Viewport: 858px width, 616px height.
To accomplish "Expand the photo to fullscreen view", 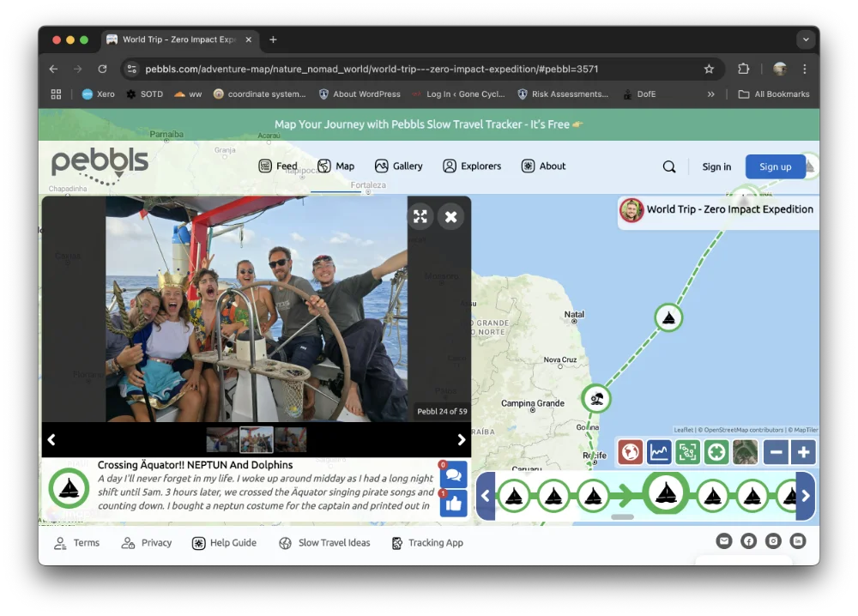I will pyautogui.click(x=420, y=216).
